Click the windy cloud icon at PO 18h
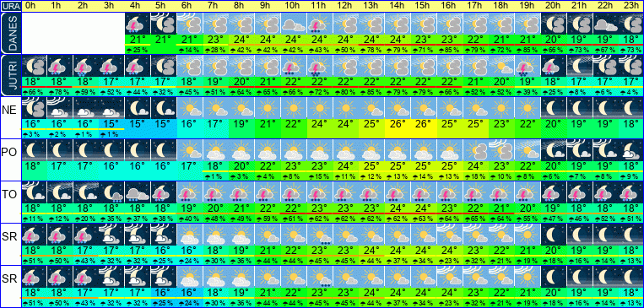The width and height of the screenshot is (644, 308). (x=502, y=150)
